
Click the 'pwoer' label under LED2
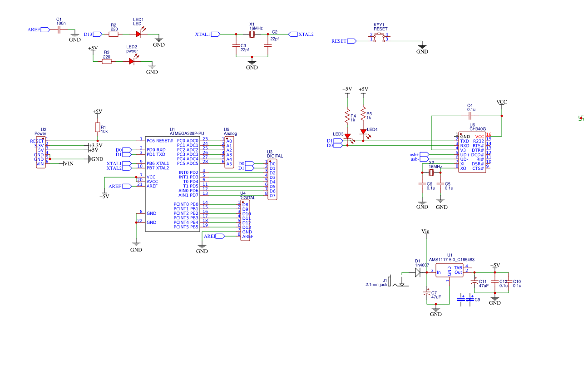coord(132,52)
